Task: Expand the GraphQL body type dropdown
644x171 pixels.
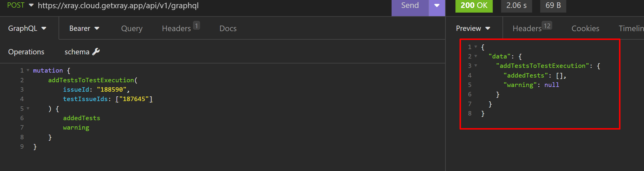Action: [27, 28]
